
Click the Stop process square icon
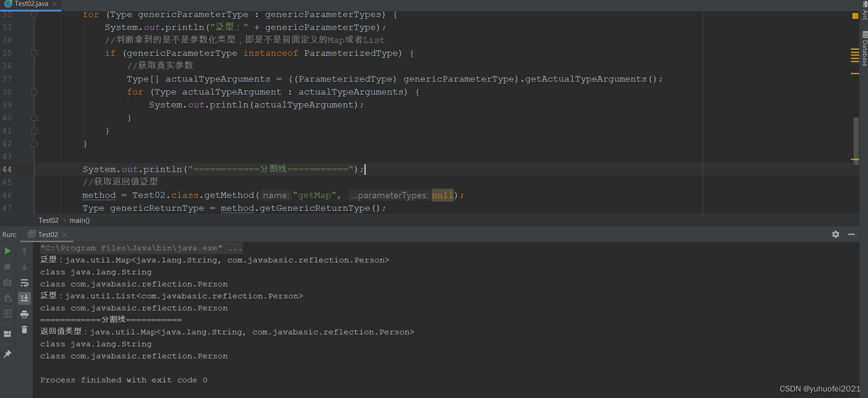click(x=7, y=267)
